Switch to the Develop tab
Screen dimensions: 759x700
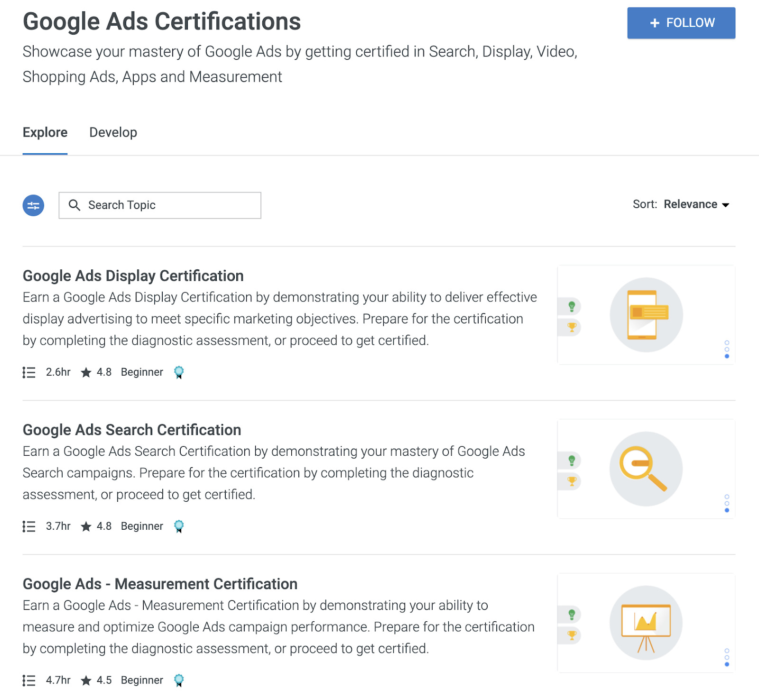pyautogui.click(x=113, y=132)
